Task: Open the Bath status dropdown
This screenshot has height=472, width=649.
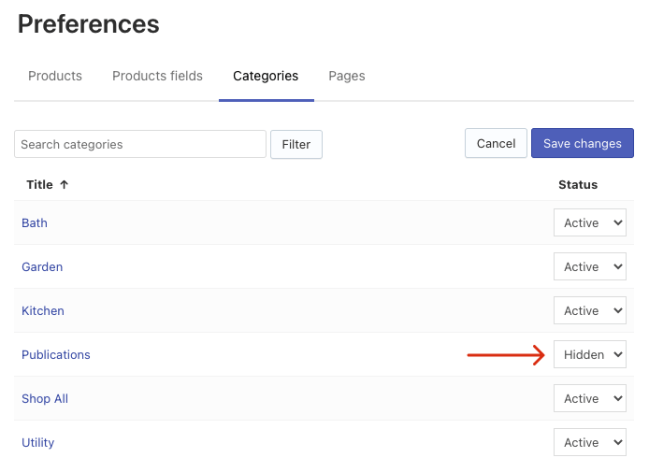Action: (590, 223)
